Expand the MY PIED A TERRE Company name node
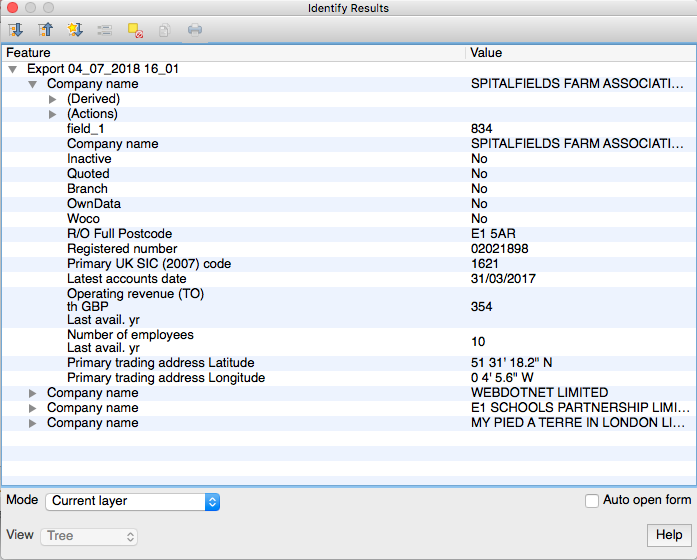This screenshot has width=697, height=560. (x=32, y=423)
